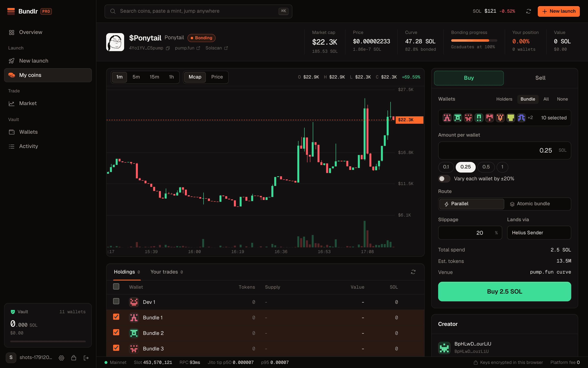Click the Bundle 1 avatar in Holdings

click(x=134, y=318)
